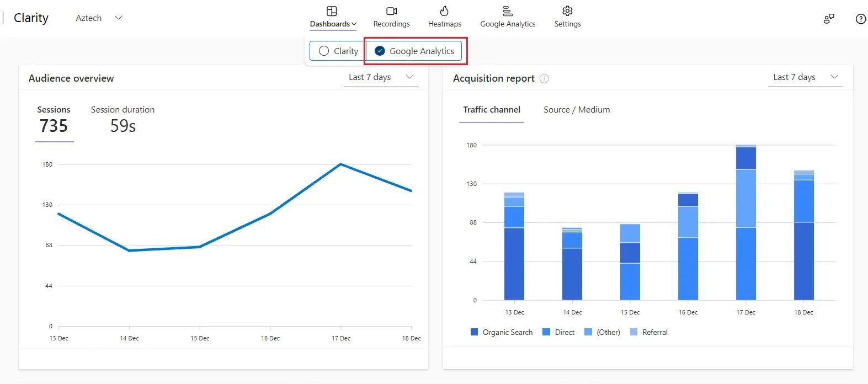The image size is (868, 384).
Task: Click the Recordings menu label
Action: pyautogui.click(x=391, y=24)
